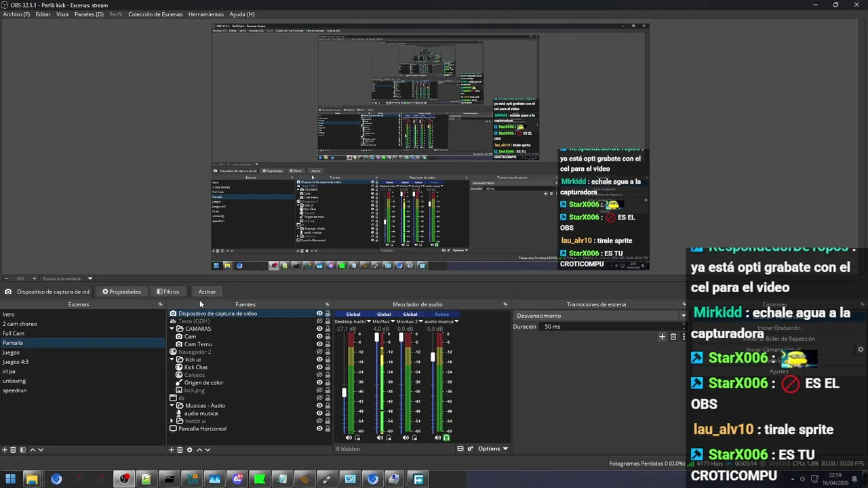
Task: Click the Activar button
Action: coord(207,292)
